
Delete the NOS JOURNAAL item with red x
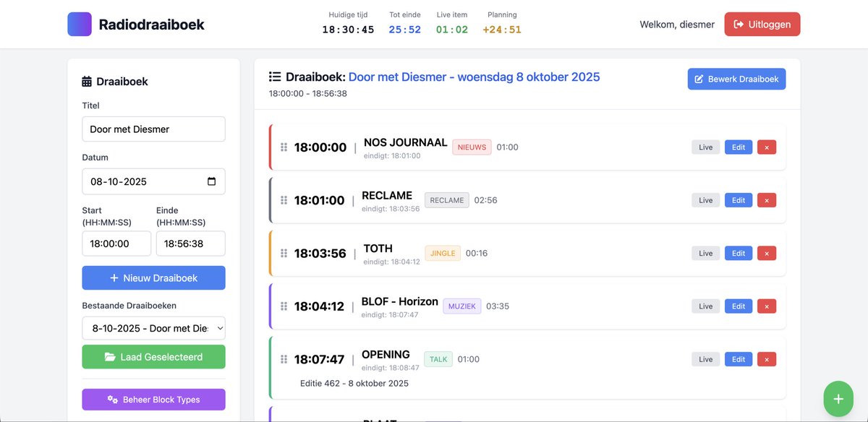767,147
